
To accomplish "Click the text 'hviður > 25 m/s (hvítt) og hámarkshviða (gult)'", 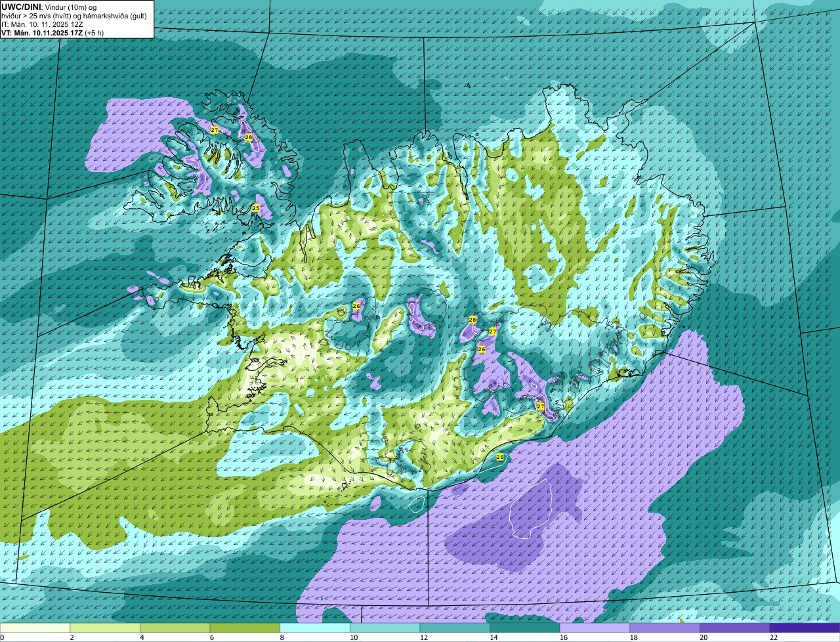I will coord(74,16).
